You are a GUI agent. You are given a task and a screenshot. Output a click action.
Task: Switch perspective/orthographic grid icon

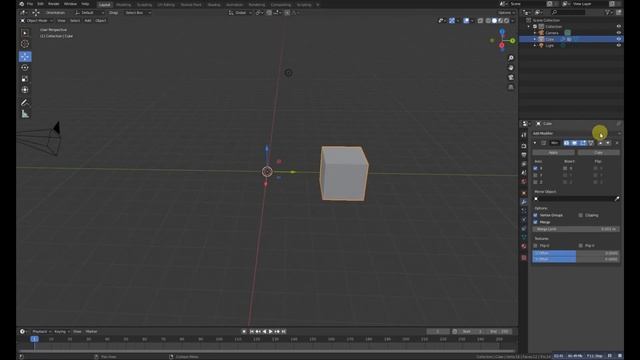coord(511,87)
